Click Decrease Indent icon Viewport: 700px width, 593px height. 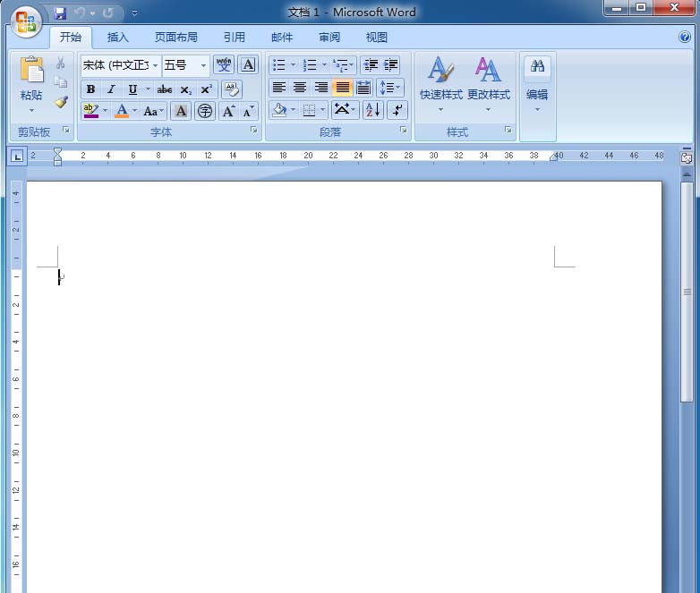click(371, 65)
